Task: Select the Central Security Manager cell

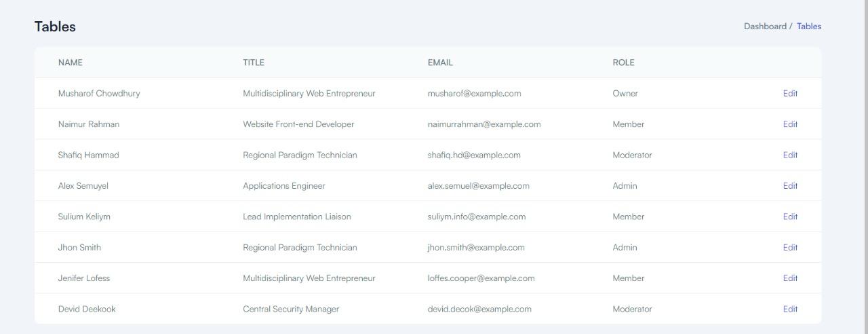Action: [x=291, y=309]
